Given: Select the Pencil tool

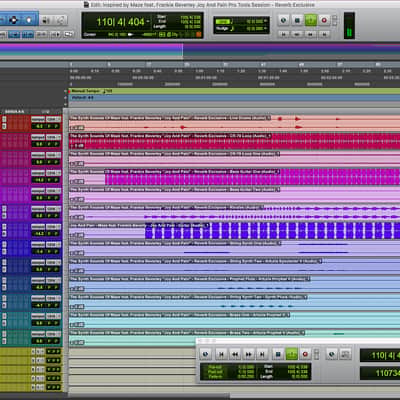Looking at the screenshot, I should [60, 20].
